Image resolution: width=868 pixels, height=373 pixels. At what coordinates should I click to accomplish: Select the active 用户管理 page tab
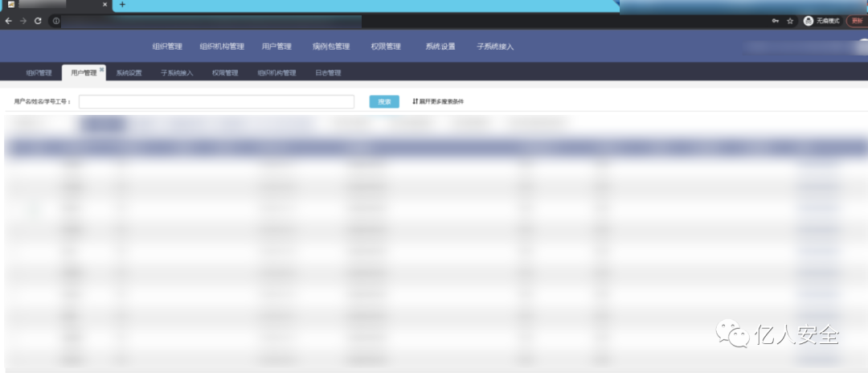(84, 72)
